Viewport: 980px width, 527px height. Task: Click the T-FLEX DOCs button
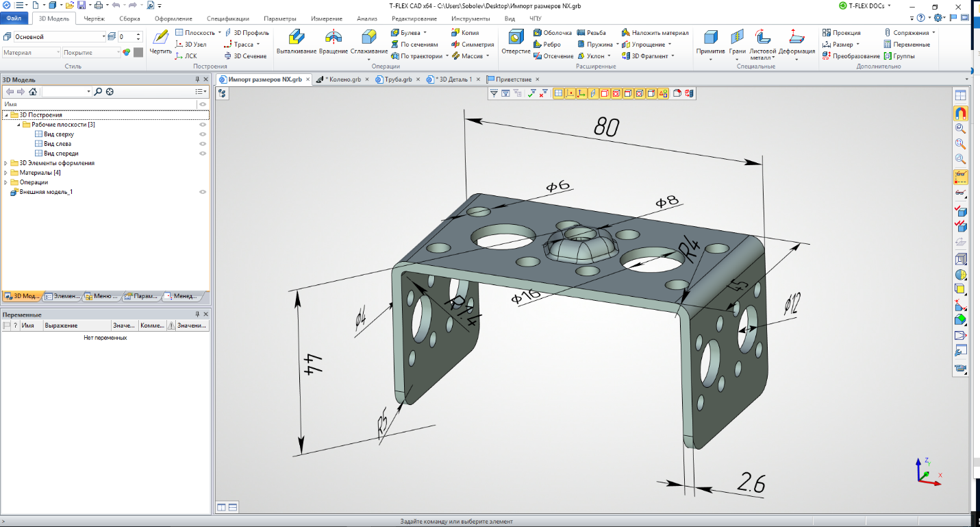coord(866,5)
